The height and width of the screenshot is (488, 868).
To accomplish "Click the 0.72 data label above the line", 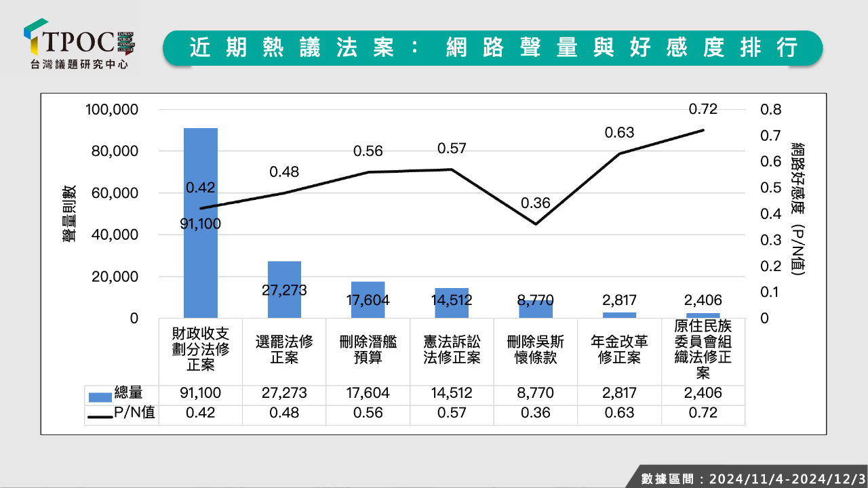I will 703,109.
